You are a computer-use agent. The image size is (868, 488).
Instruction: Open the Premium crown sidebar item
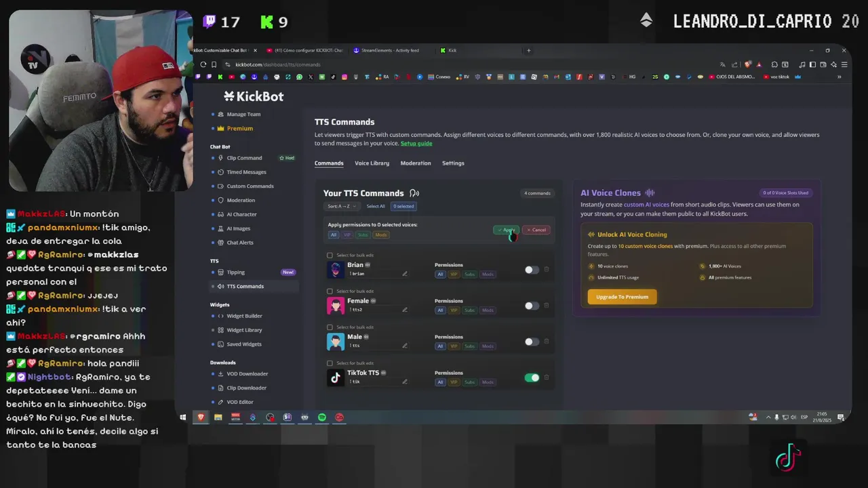point(239,128)
